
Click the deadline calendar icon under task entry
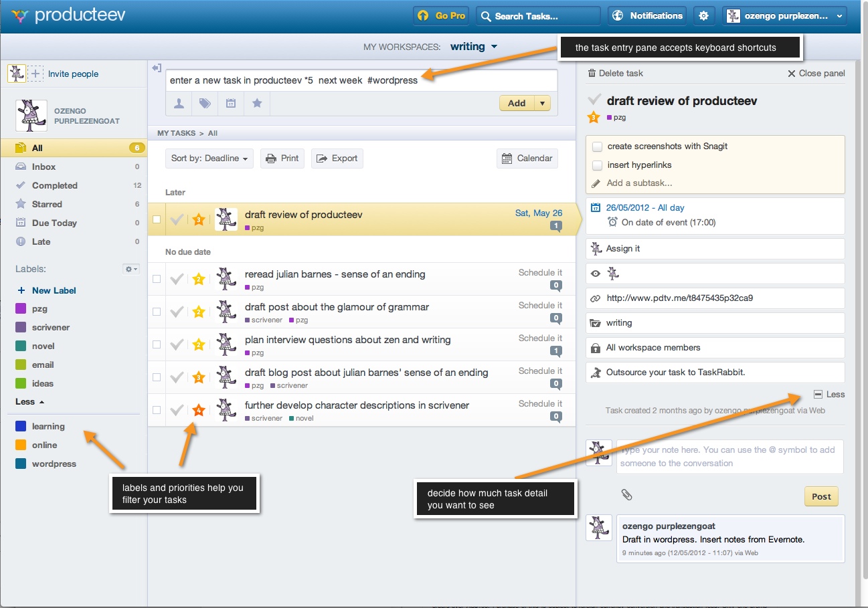point(230,104)
